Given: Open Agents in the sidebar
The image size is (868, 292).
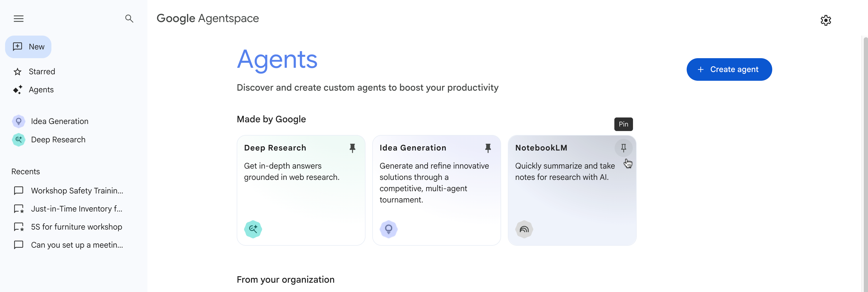Looking at the screenshot, I should (x=41, y=90).
